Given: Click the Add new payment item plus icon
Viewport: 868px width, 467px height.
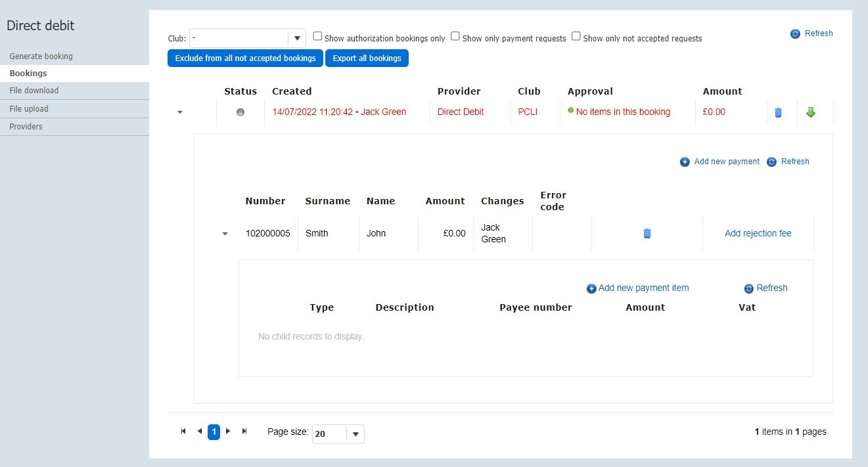Looking at the screenshot, I should pos(591,288).
